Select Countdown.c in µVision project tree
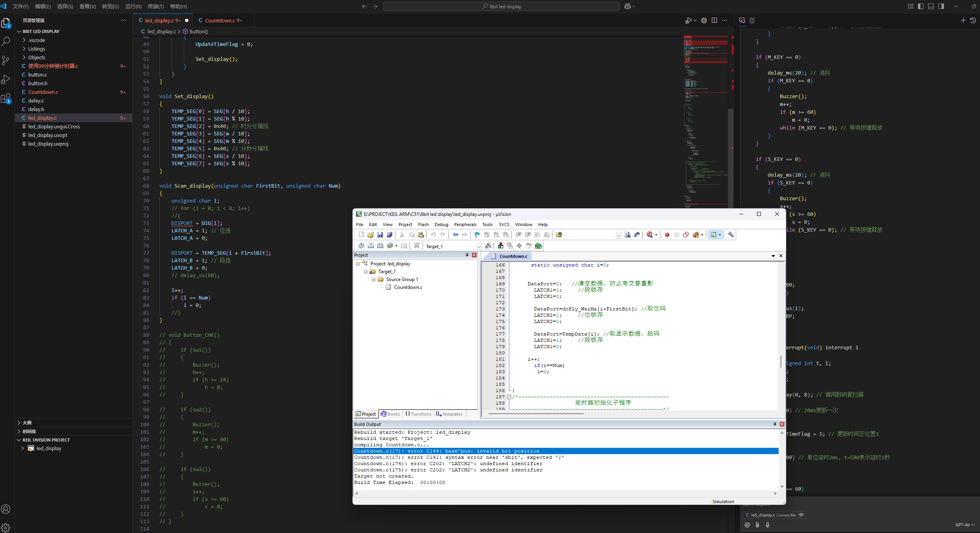 tap(408, 287)
